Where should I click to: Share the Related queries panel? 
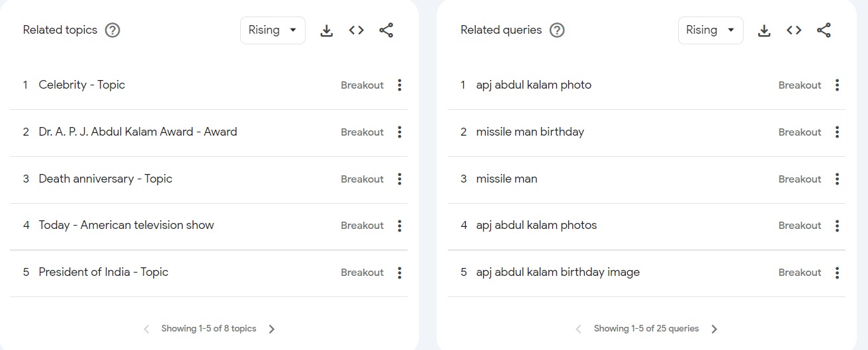pyautogui.click(x=824, y=30)
